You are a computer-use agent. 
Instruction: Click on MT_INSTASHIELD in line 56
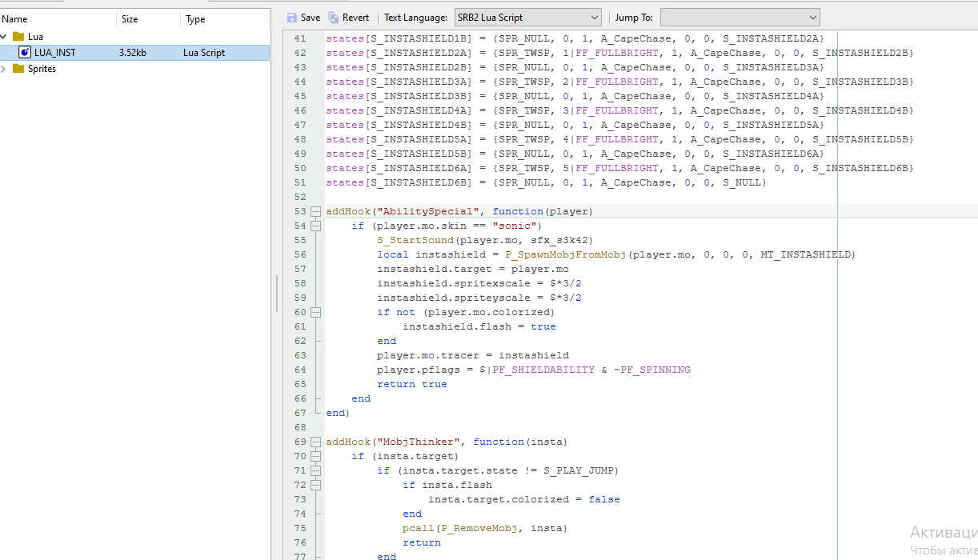806,255
